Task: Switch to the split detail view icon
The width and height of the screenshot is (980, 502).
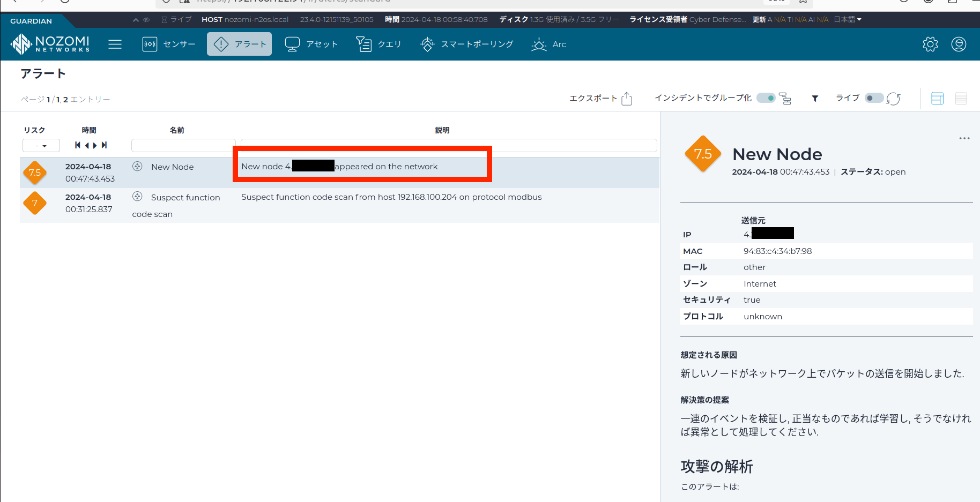Action: click(937, 99)
